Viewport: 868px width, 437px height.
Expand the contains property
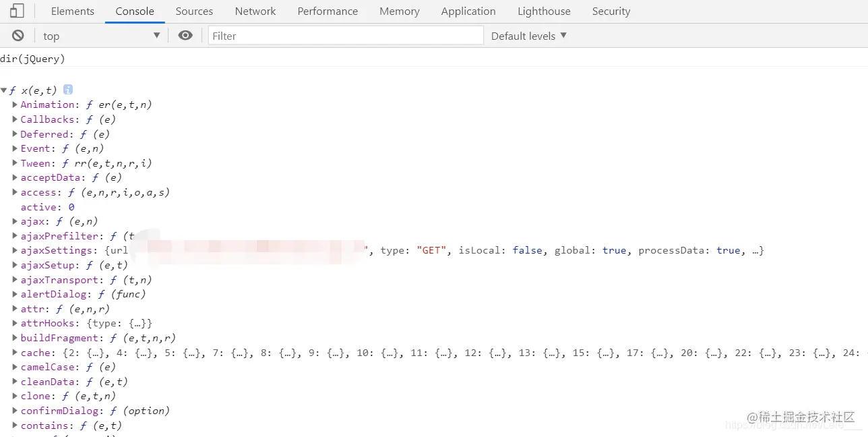pyautogui.click(x=15, y=426)
